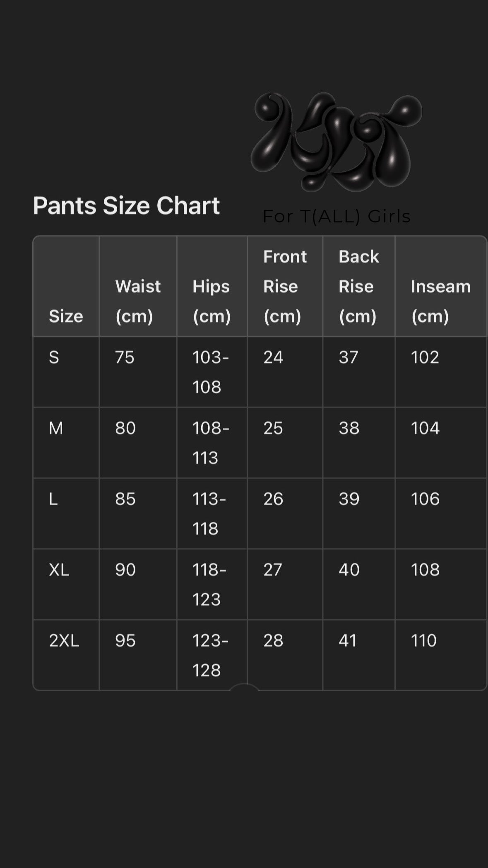Click the Pants Size Chart heading

(x=126, y=205)
